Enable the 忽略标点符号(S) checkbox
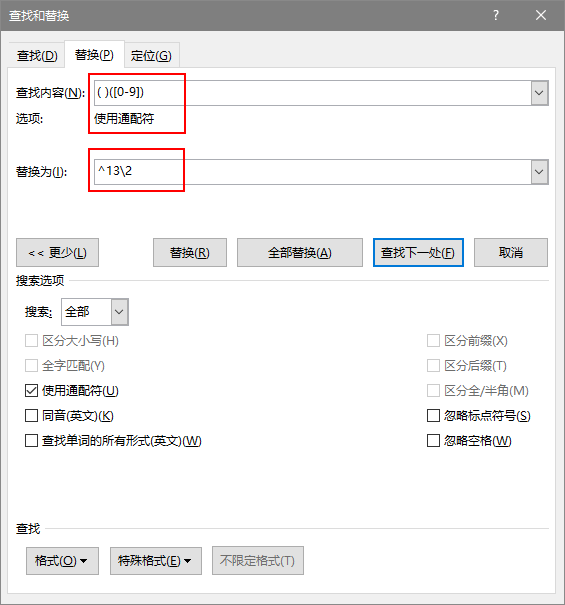This screenshot has width=565, height=605. [x=433, y=416]
